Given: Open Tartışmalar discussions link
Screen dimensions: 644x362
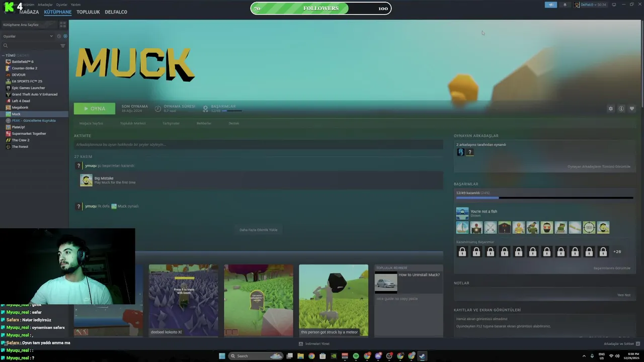Looking at the screenshot, I should (x=171, y=123).
